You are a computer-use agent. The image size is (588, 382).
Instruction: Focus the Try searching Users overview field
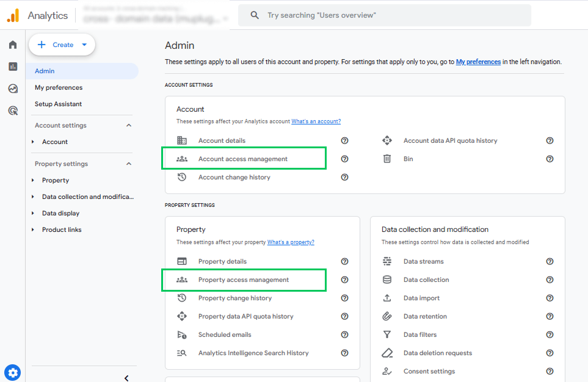point(385,15)
